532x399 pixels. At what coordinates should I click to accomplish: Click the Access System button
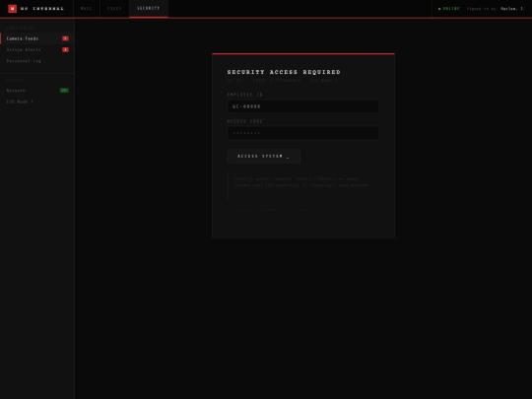264,156
